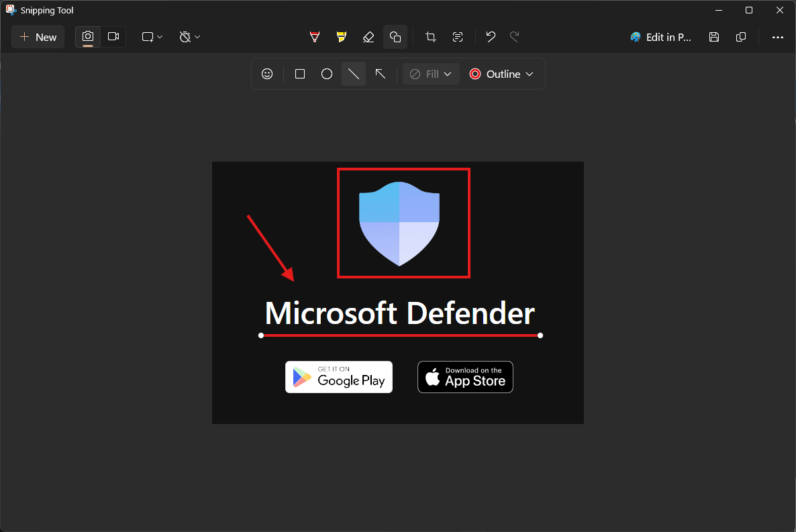The image size is (796, 532).
Task: Undo the last annotation
Action: coord(491,36)
